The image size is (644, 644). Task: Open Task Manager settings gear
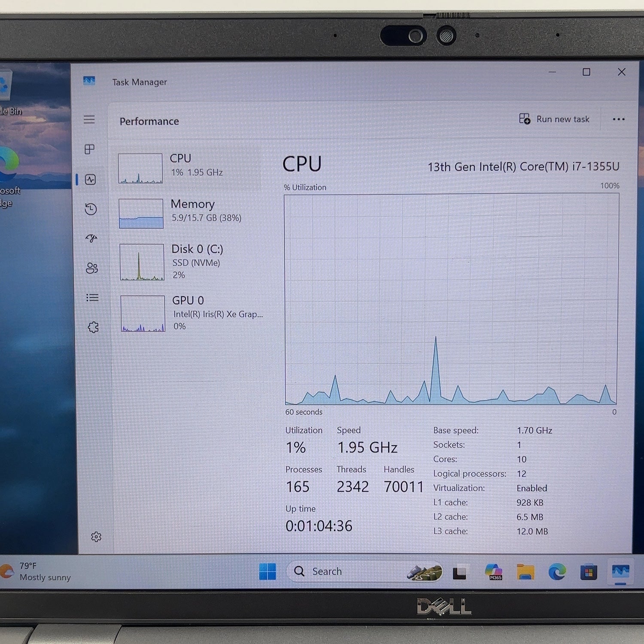(96, 537)
